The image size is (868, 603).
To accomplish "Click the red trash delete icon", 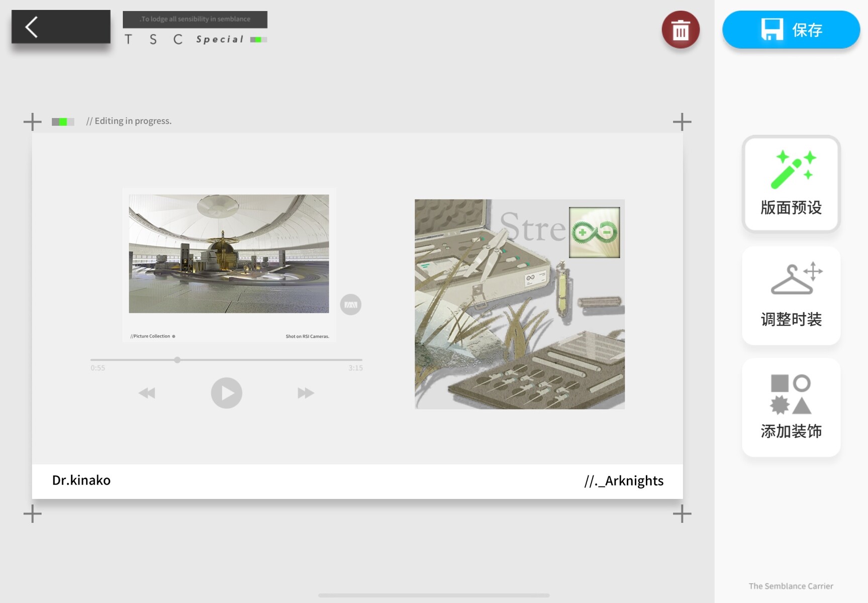I will coord(681,30).
